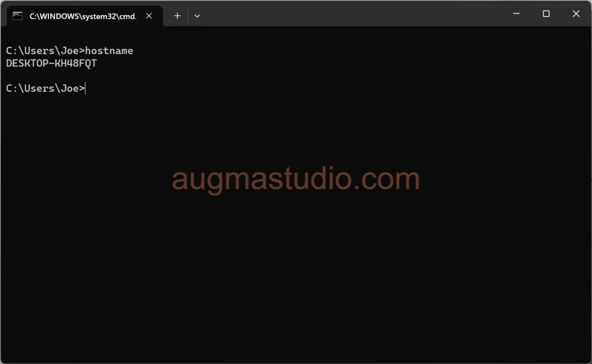This screenshot has height=364, width=592.
Task: Click the C:\Users\Joe prompt line
Action: [x=43, y=88]
